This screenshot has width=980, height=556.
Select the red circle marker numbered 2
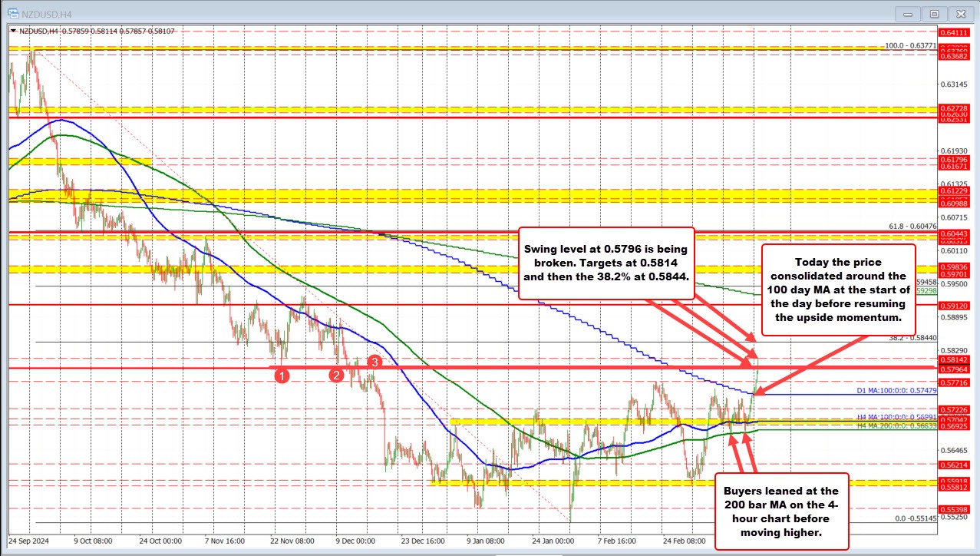(x=336, y=375)
